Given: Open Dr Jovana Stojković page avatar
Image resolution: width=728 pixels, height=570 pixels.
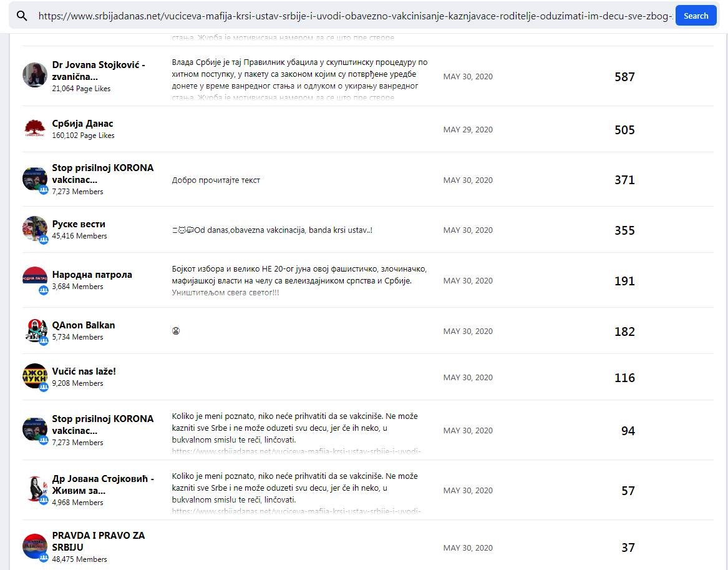Looking at the screenshot, I should [x=35, y=75].
